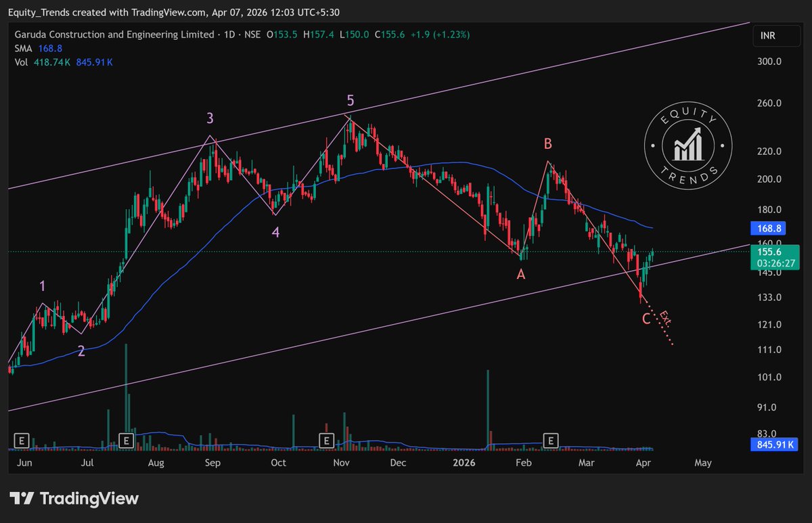The width and height of the screenshot is (812, 523).
Task: Toggle visibility of the Vol legend row
Action: (20, 63)
